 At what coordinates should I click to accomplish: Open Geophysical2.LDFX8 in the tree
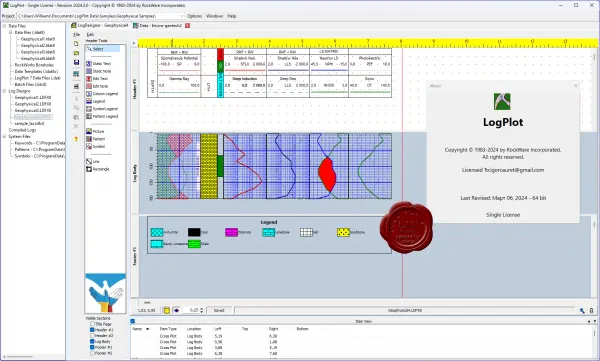tap(33, 104)
